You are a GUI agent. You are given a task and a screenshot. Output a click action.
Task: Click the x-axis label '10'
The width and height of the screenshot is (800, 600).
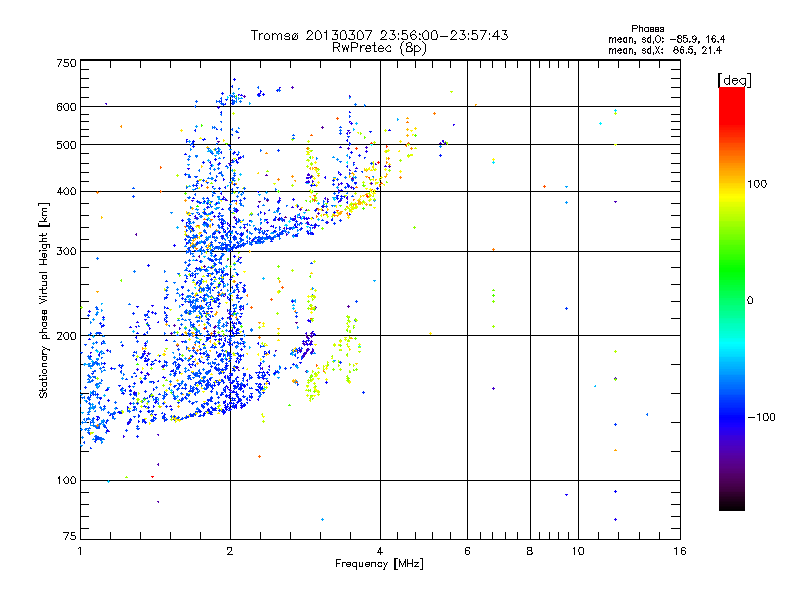(578, 551)
